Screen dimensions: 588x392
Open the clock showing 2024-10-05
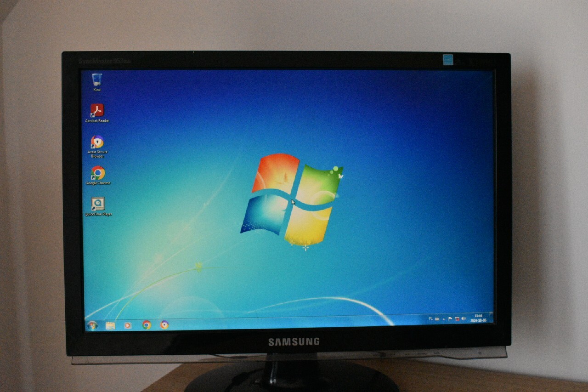(478, 318)
